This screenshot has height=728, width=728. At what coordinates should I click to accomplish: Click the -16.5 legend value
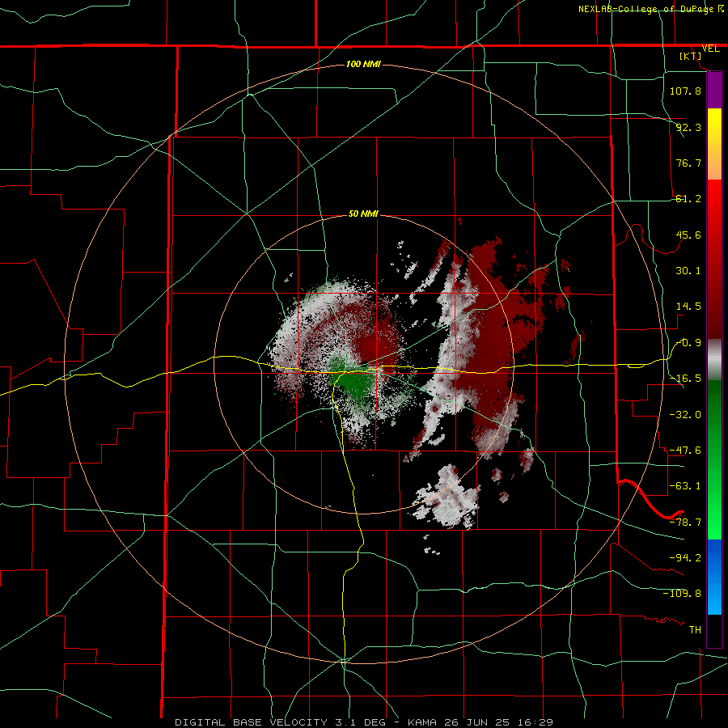click(x=685, y=379)
